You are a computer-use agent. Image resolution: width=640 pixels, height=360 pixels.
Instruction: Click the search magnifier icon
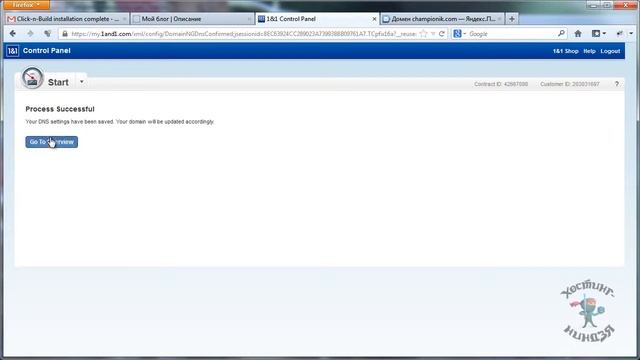(561, 33)
